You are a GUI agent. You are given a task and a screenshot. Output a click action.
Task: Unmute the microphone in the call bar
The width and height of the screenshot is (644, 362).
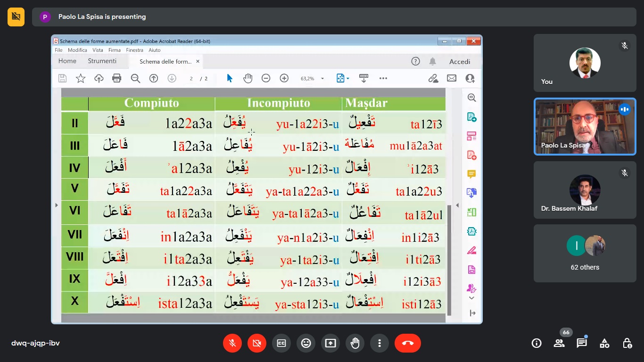pyautogui.click(x=232, y=343)
